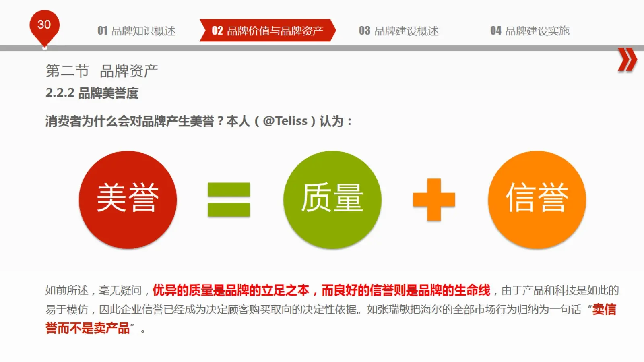Select the green 质量 circle
This screenshot has height=362, width=644.
click(x=332, y=200)
